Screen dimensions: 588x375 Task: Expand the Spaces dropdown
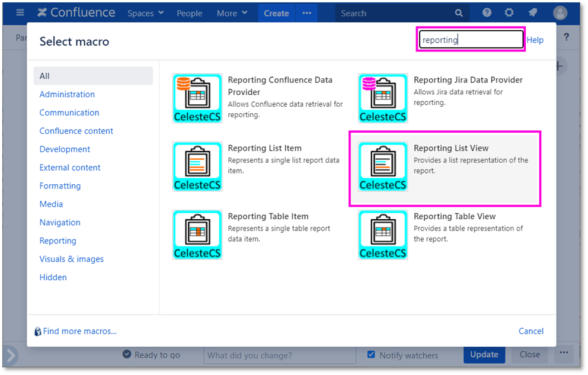click(x=145, y=13)
